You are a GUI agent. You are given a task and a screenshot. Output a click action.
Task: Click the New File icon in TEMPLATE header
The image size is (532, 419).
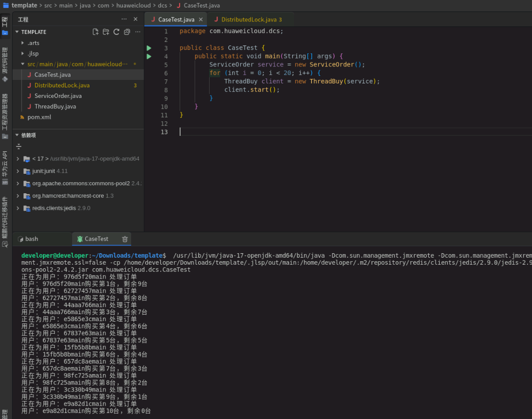95,32
